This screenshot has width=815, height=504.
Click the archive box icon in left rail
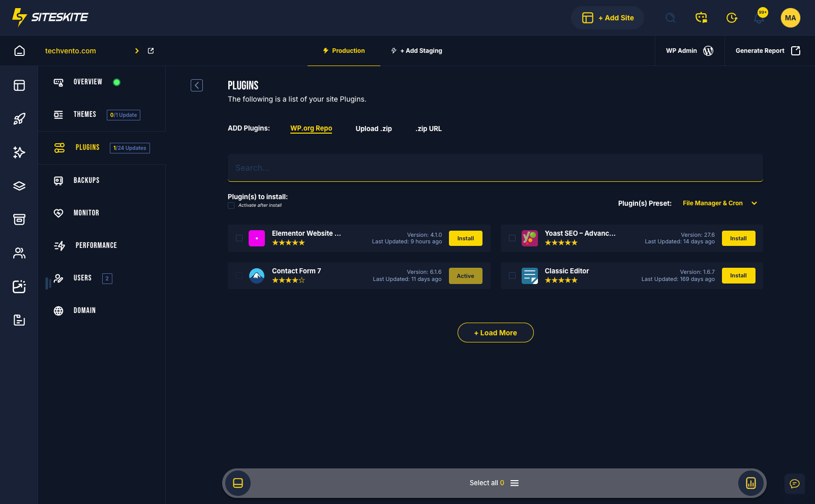coord(19,219)
